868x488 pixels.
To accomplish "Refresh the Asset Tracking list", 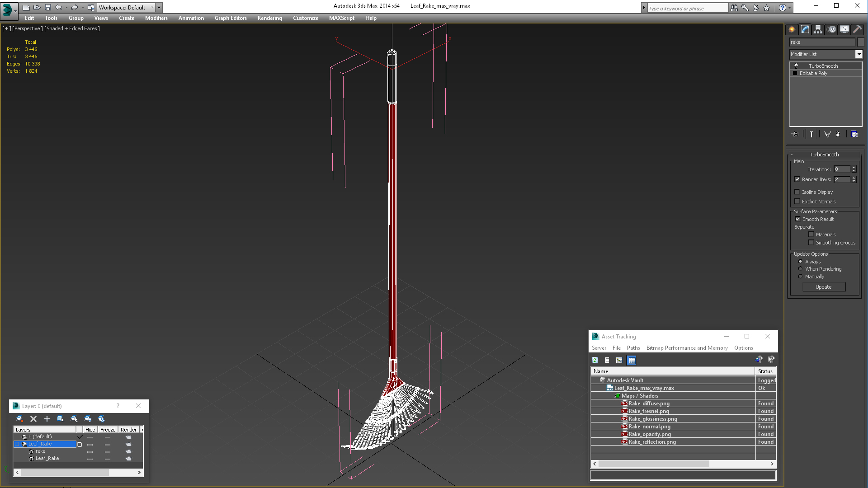I will pos(595,360).
